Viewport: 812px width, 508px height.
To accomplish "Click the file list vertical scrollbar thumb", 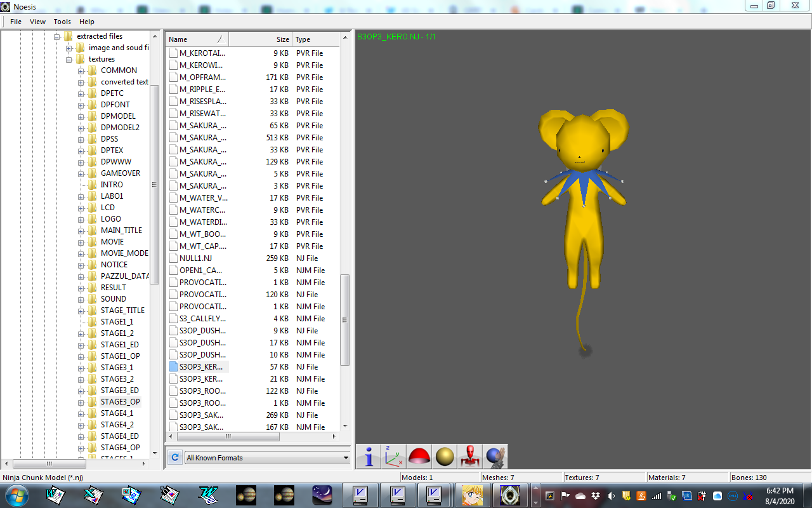I will tap(345, 319).
